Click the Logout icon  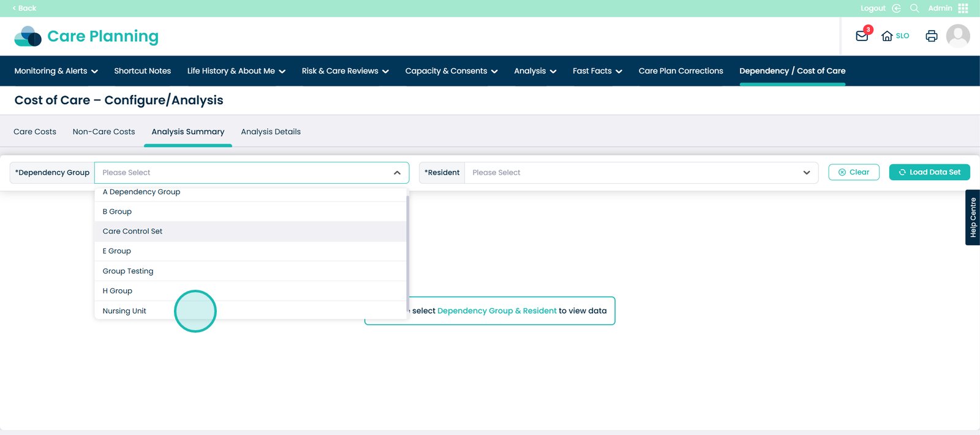point(896,9)
